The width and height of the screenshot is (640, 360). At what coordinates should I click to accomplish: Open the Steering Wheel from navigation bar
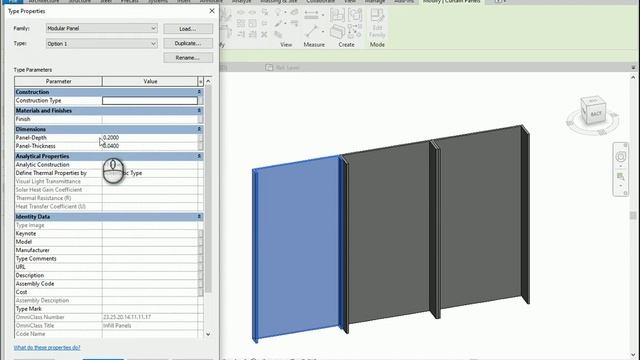coord(621,156)
